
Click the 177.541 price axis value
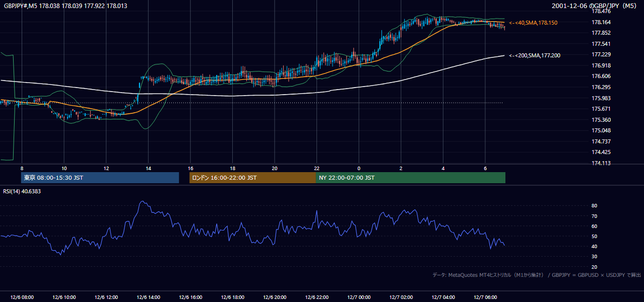pos(602,44)
